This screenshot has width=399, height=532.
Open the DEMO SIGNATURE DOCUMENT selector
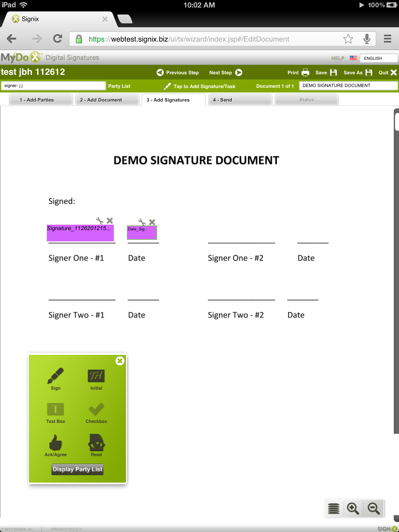(348, 86)
